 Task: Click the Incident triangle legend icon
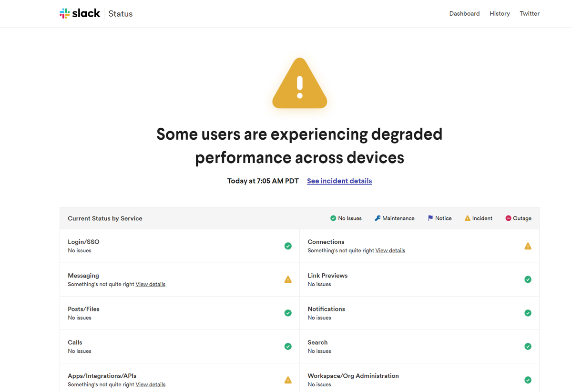[467, 218]
